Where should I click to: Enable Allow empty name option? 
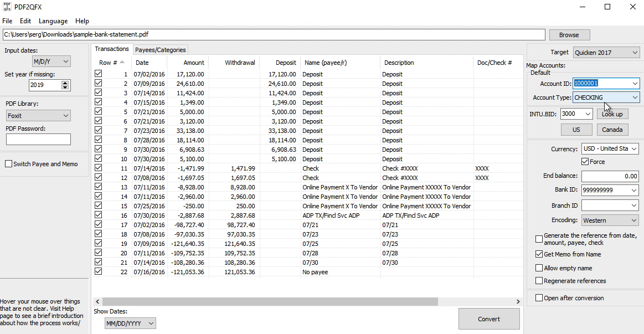(x=539, y=268)
